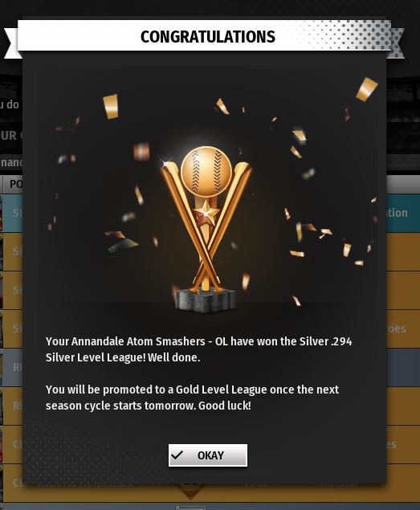Click the gray-blue background row at left edge

11,367
